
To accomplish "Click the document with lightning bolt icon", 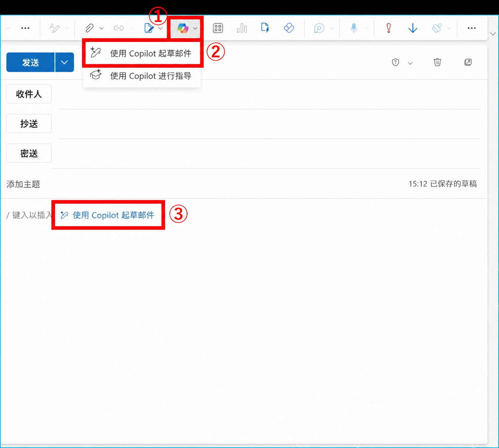I will (265, 28).
